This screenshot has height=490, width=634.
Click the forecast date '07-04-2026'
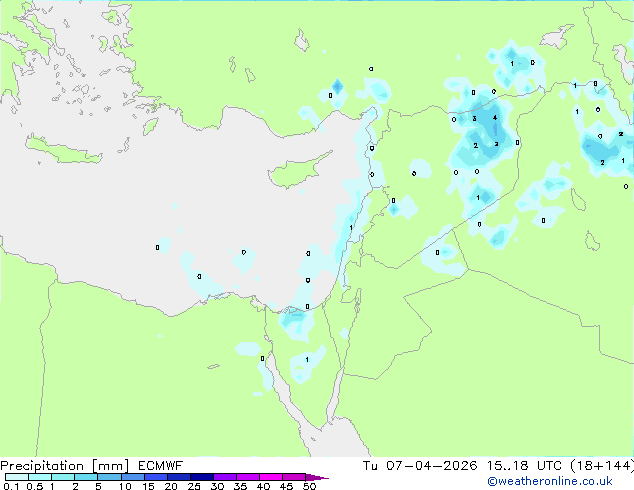click(431, 465)
